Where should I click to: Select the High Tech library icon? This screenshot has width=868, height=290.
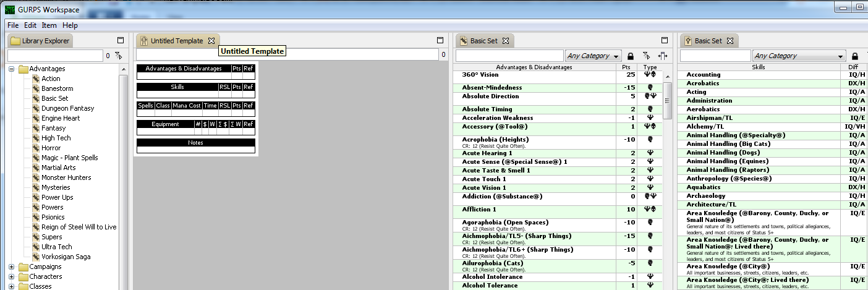click(35, 138)
